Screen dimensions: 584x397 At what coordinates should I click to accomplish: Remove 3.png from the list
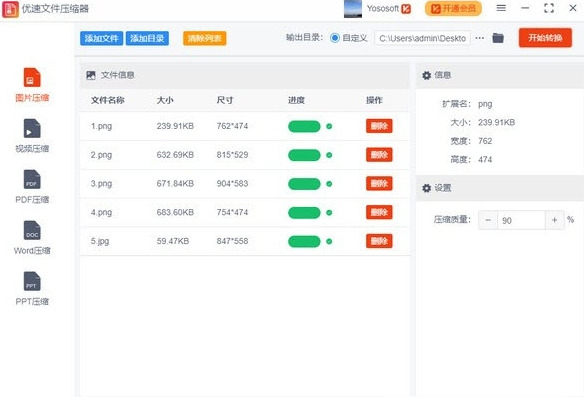379,184
